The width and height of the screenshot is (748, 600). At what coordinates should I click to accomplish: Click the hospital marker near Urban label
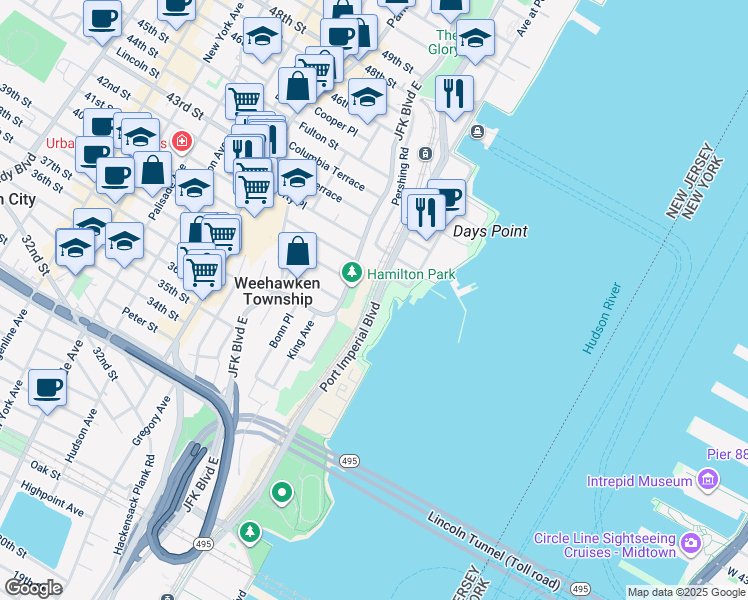point(182,142)
